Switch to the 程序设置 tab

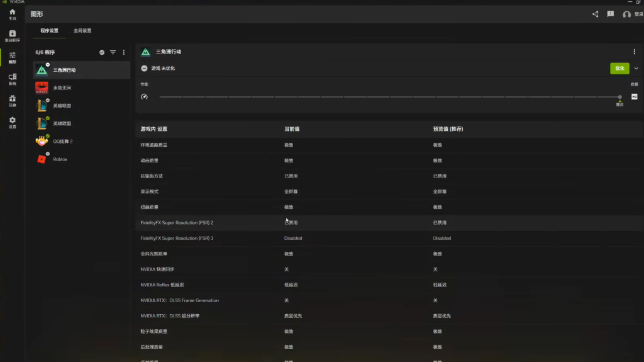click(49, 30)
